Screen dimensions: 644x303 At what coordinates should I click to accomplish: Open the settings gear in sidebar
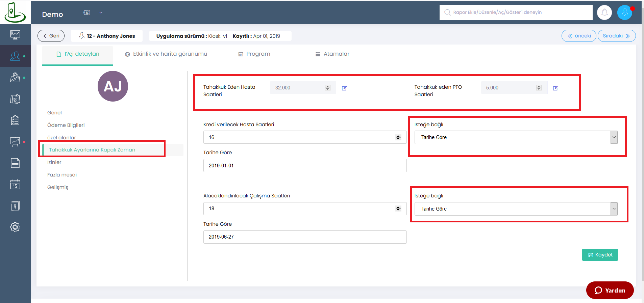coord(15,227)
